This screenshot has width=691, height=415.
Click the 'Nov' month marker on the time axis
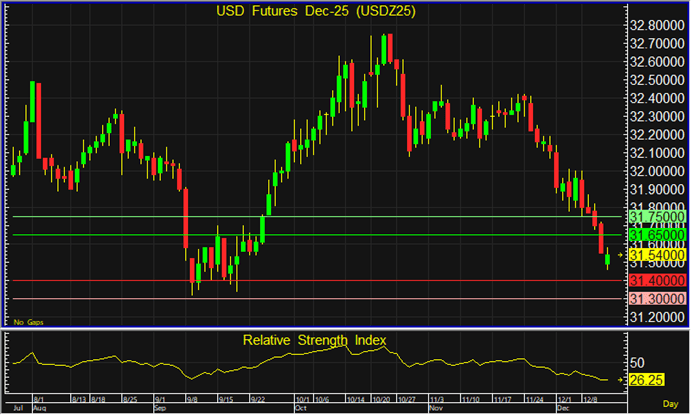click(x=435, y=409)
